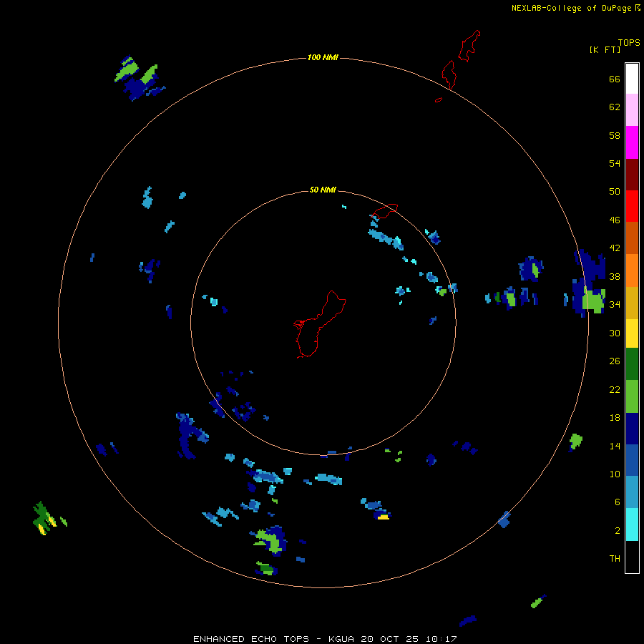Click the '[K FT]' units label
The image size is (644, 644).
605,50
